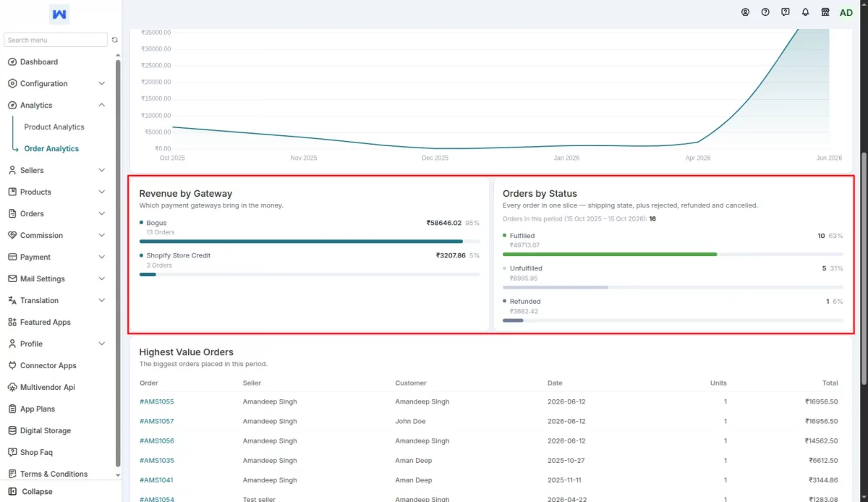Viewport: 868px width, 502px height.
Task: Click the Digital Storage database icon
Action: coord(13,431)
